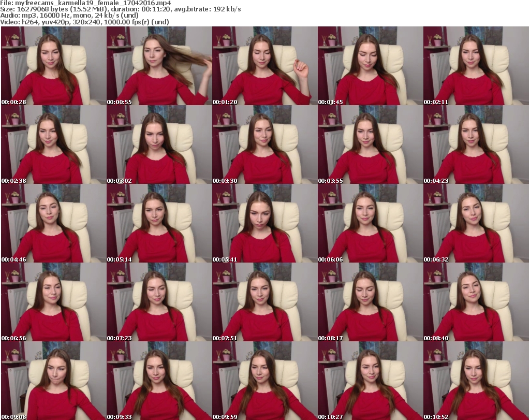Open the frame labeled 00:09:08
The height and width of the screenshot is (420, 530).
point(53,381)
